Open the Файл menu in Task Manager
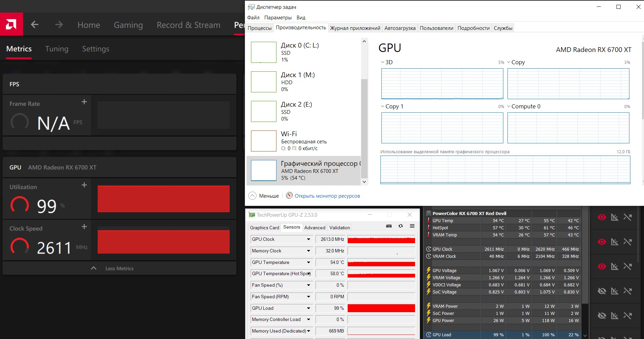 pos(253,18)
